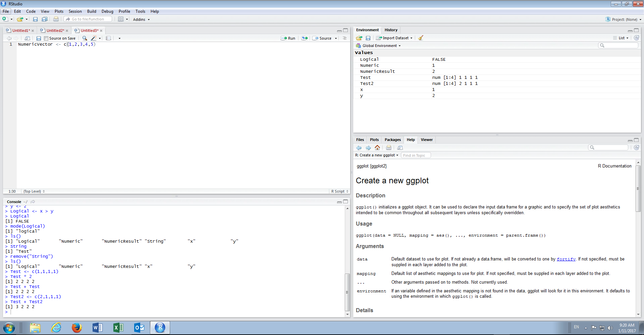Screen dimensions: 644x335
Task: Switch to the Packages tab
Action: click(x=393, y=140)
